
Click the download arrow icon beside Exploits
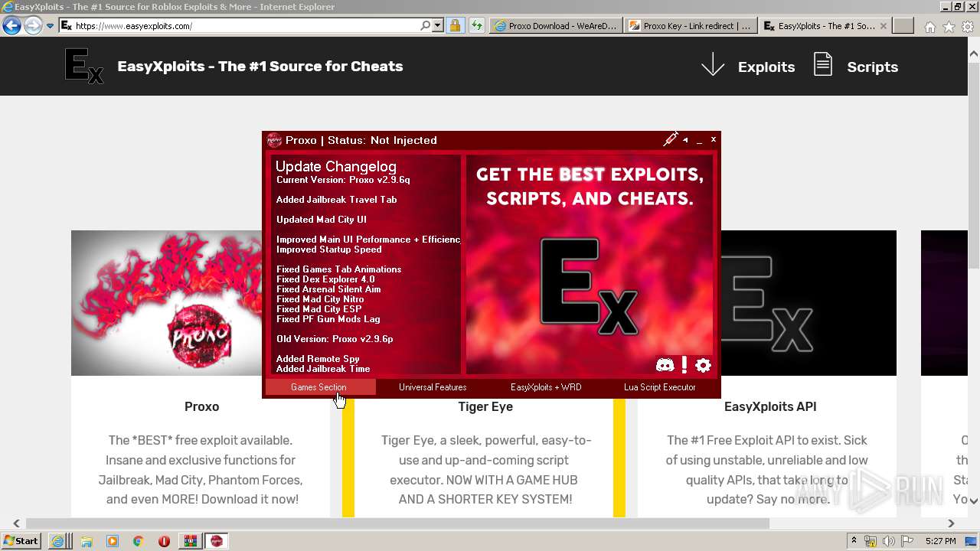713,65
